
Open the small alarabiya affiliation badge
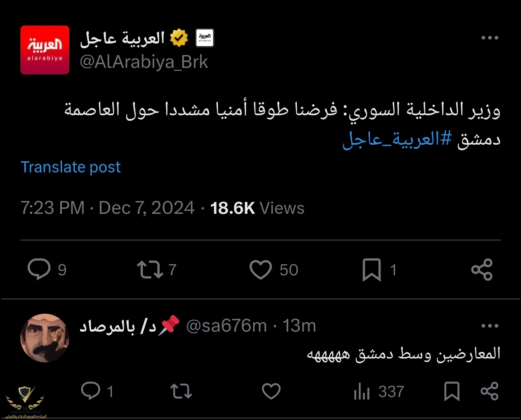click(x=205, y=38)
